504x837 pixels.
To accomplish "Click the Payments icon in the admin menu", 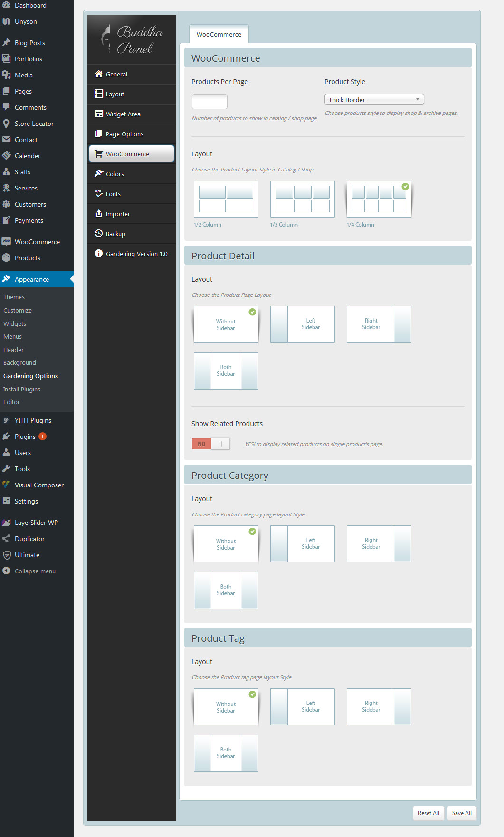I will coord(6,220).
